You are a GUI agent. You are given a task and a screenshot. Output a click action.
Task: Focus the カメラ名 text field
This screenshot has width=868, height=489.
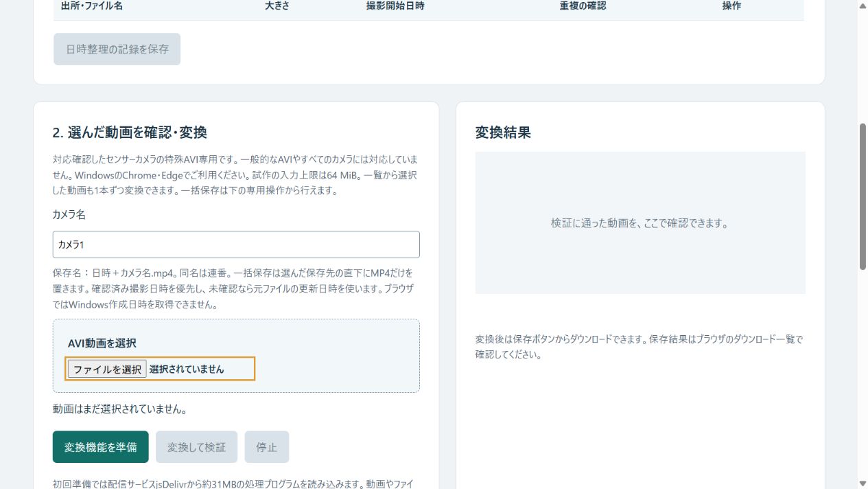coord(236,244)
